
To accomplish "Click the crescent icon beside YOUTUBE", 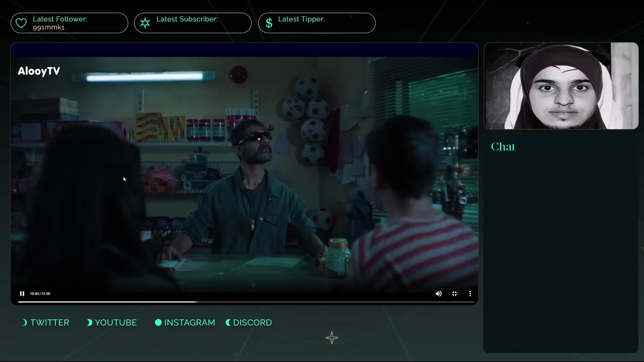I will coord(90,322).
